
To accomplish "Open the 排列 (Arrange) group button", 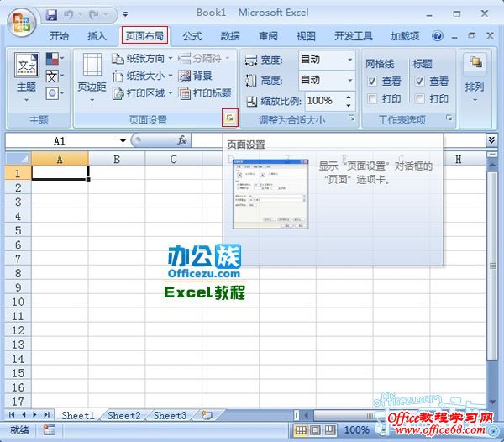I will click(x=475, y=76).
